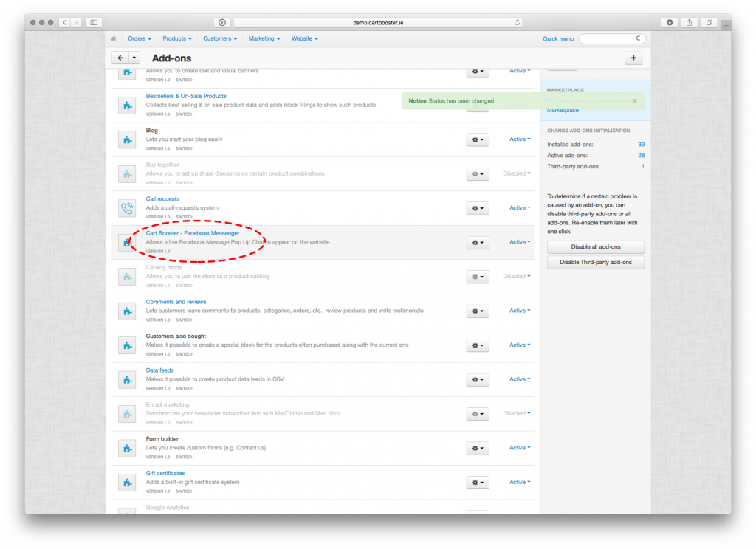Click the E-mail marketing puzzle icon
Image resolution: width=756 pixels, height=549 pixels.
127,414
